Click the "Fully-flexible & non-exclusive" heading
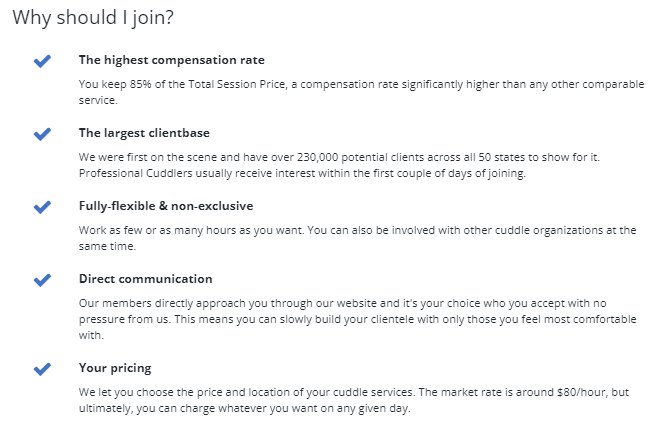This screenshot has height=434, width=650. [x=166, y=206]
